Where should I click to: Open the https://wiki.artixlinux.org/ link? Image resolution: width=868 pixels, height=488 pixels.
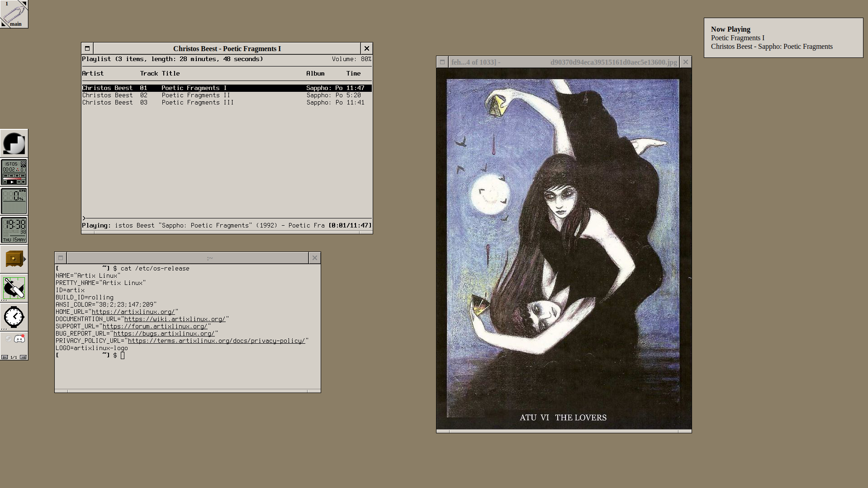point(175,319)
